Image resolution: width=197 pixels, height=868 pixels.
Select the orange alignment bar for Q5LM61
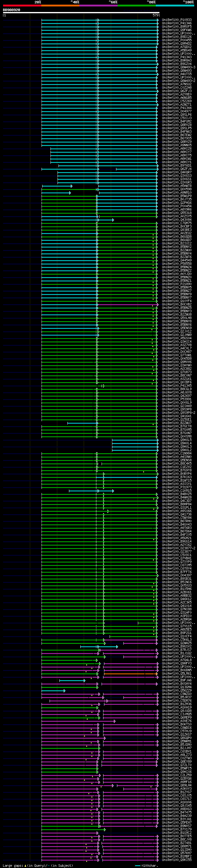tap(131, 674)
